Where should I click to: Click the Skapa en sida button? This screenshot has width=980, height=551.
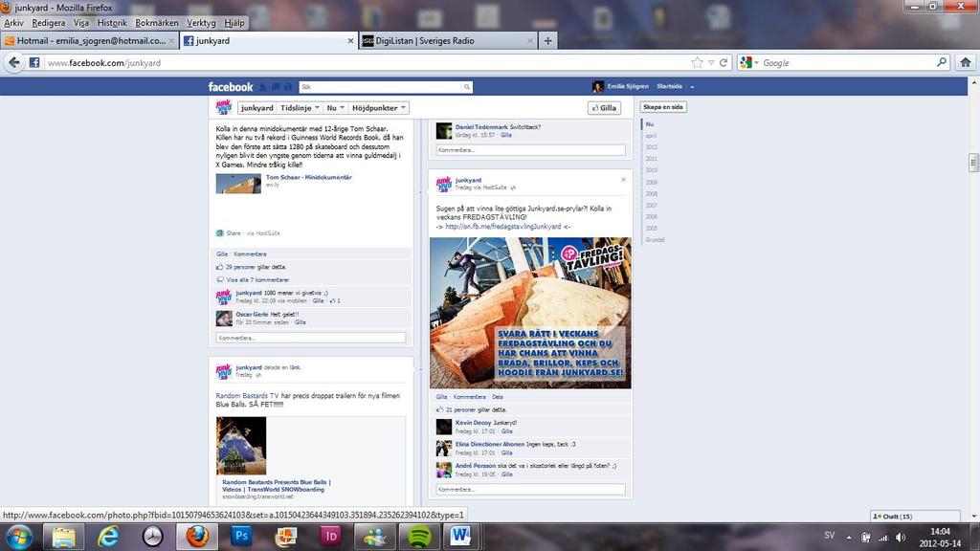(x=663, y=107)
